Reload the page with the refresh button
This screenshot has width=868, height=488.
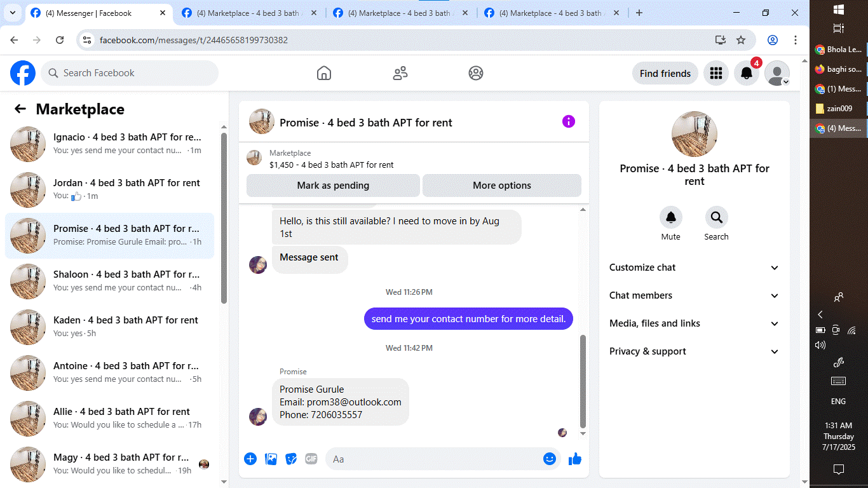tap(60, 40)
